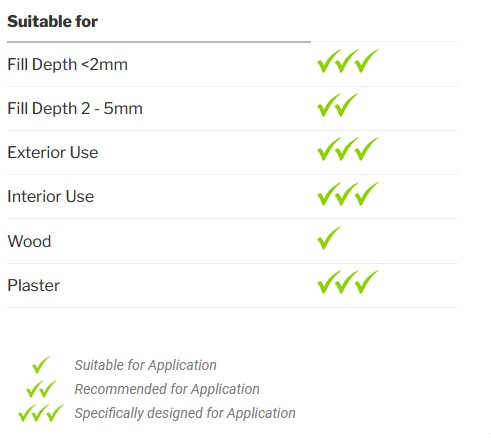
Task: Click the triple checkmark in Exterior Use row
Action: tap(348, 149)
